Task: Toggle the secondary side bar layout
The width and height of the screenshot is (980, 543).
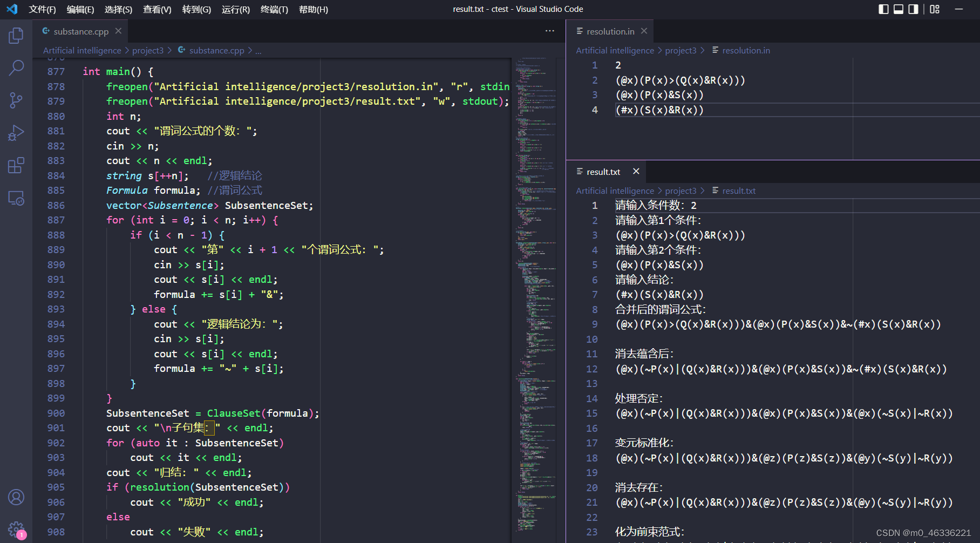Action: [x=913, y=9]
